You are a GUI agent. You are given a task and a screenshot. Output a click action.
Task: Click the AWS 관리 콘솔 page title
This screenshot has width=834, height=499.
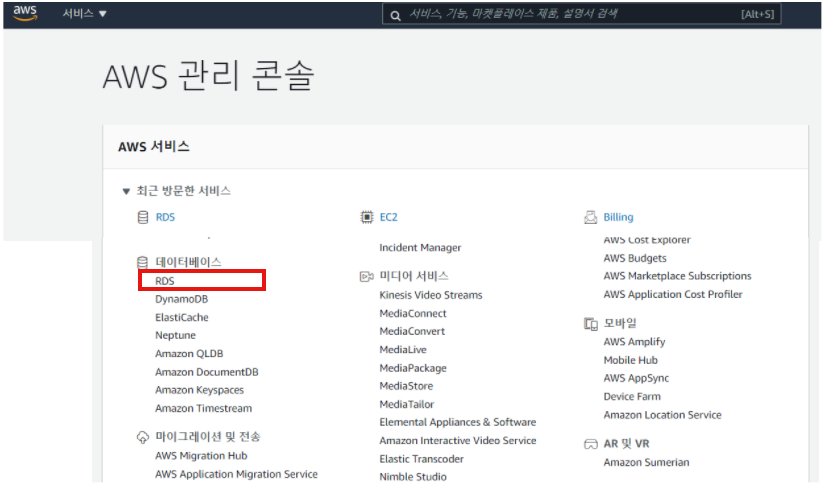208,76
